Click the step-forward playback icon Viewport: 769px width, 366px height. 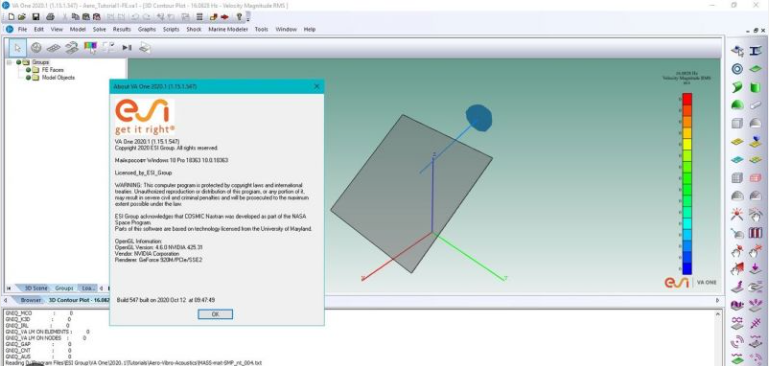[127, 48]
